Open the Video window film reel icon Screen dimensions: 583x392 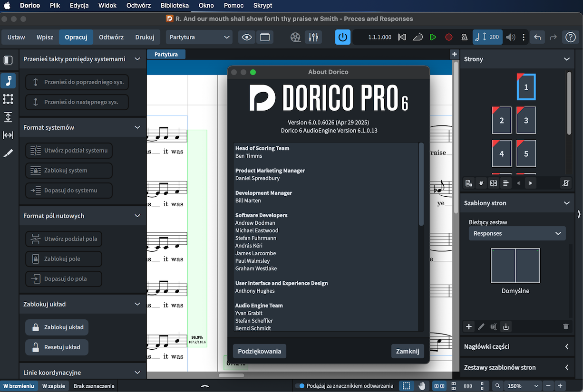pos(295,37)
